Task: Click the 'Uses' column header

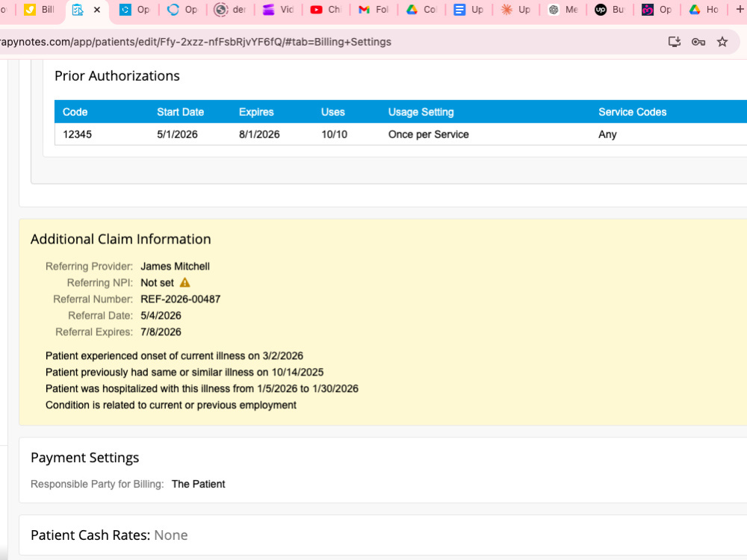Action: 333,112
